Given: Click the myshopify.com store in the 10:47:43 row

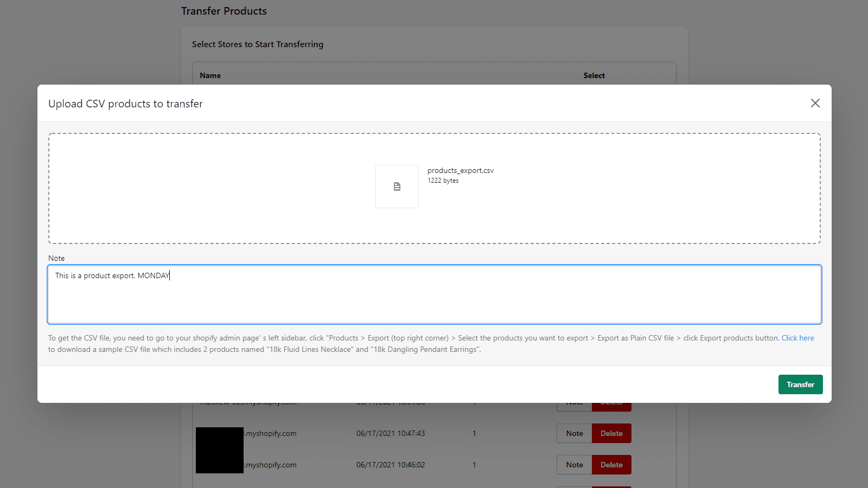Looking at the screenshot, I should [x=270, y=433].
